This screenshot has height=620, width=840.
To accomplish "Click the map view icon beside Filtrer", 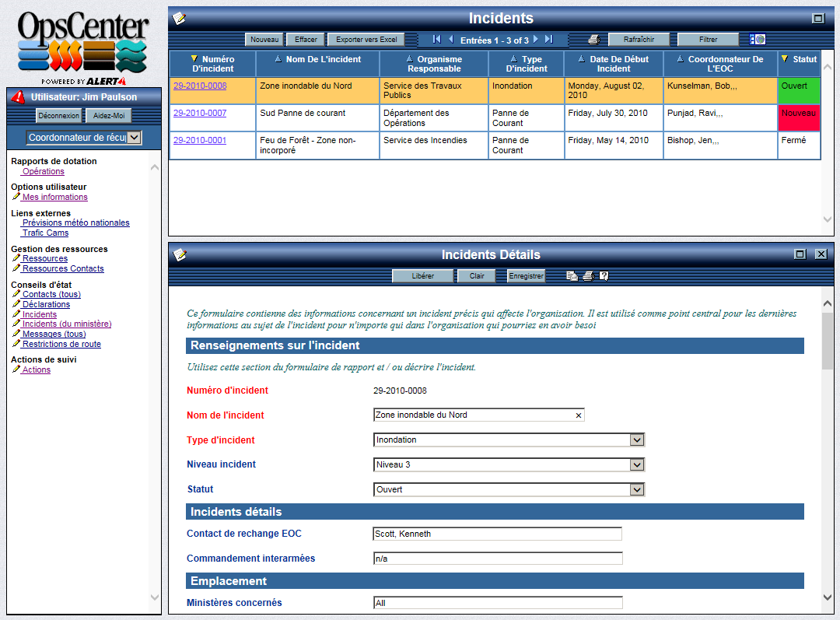I will 758,40.
